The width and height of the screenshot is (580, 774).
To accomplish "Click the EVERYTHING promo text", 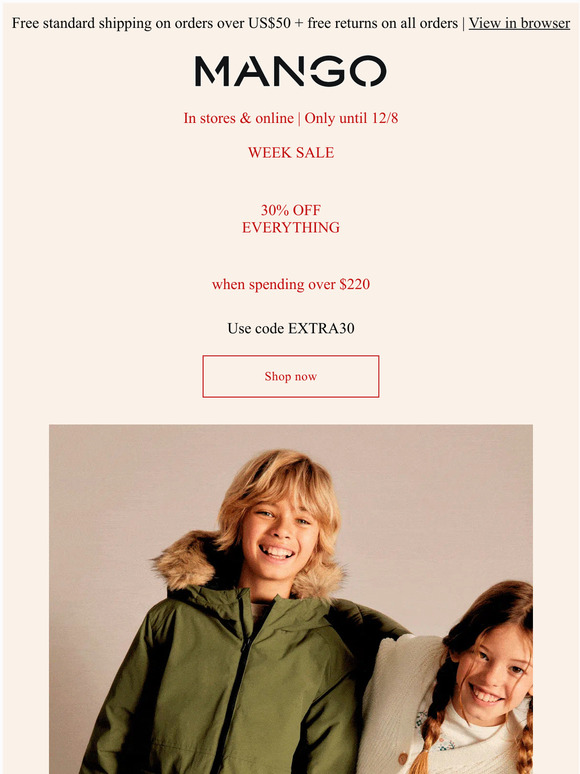I will (291, 228).
